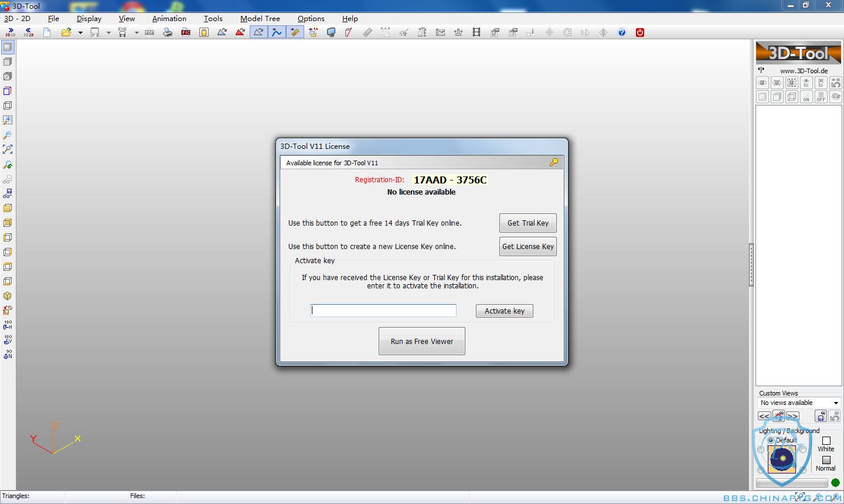
Task: Click the red PIC image export icon
Action: point(186,32)
